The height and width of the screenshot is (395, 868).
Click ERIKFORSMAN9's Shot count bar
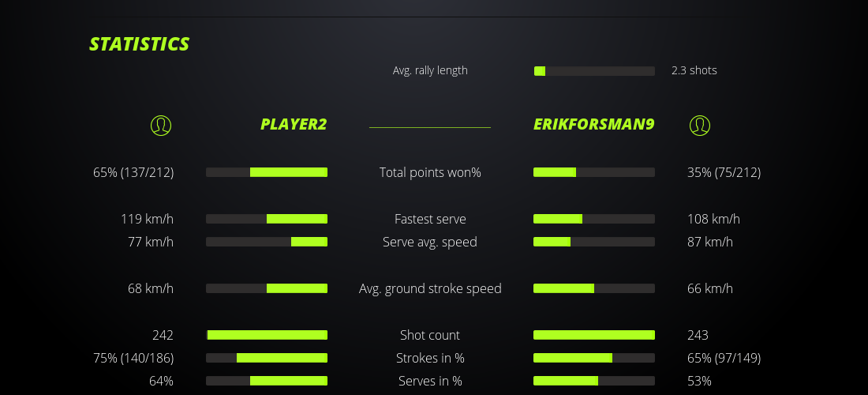(594, 335)
